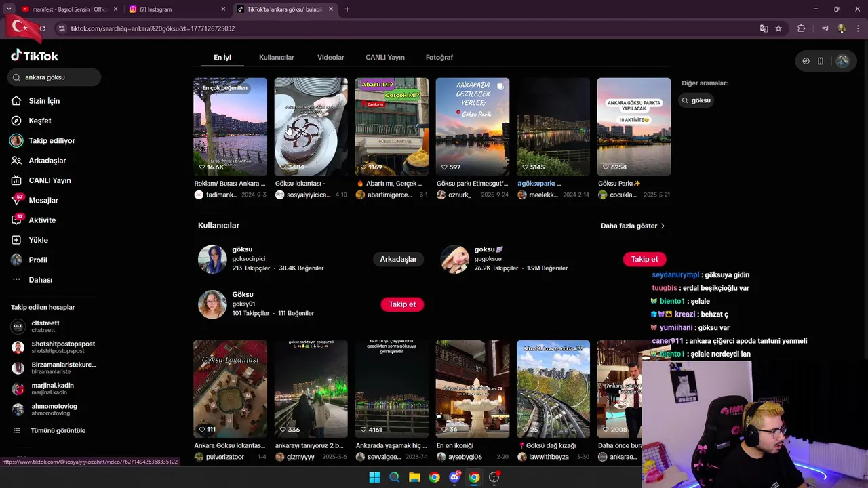Screen dimensions: 868x488
Task: Open Dahası three-dots menu
Action: click(x=16, y=280)
